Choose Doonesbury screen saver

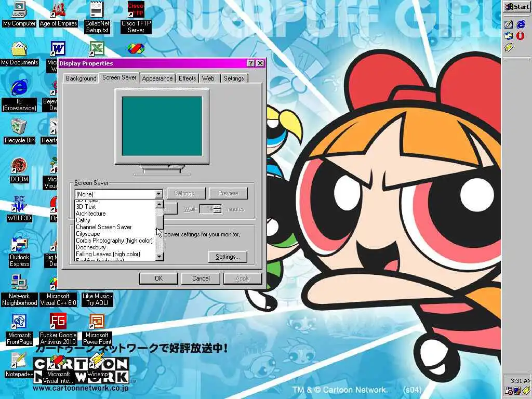pos(115,247)
